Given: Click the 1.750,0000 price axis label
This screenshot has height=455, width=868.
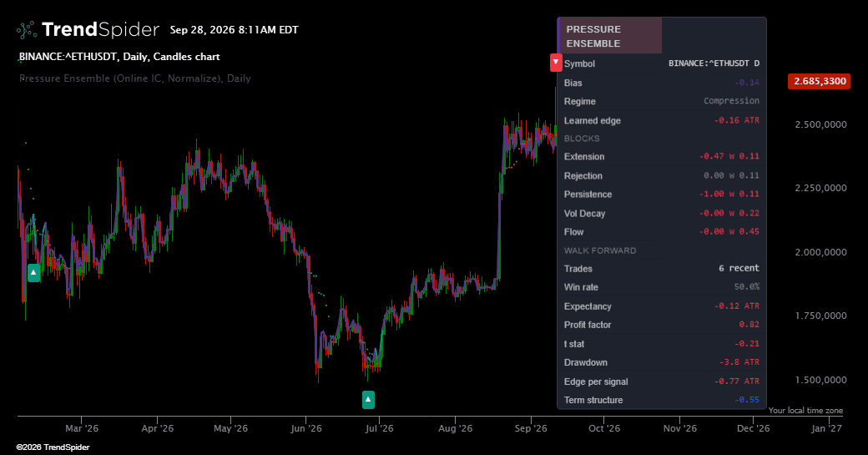Looking at the screenshot, I should coord(821,316).
